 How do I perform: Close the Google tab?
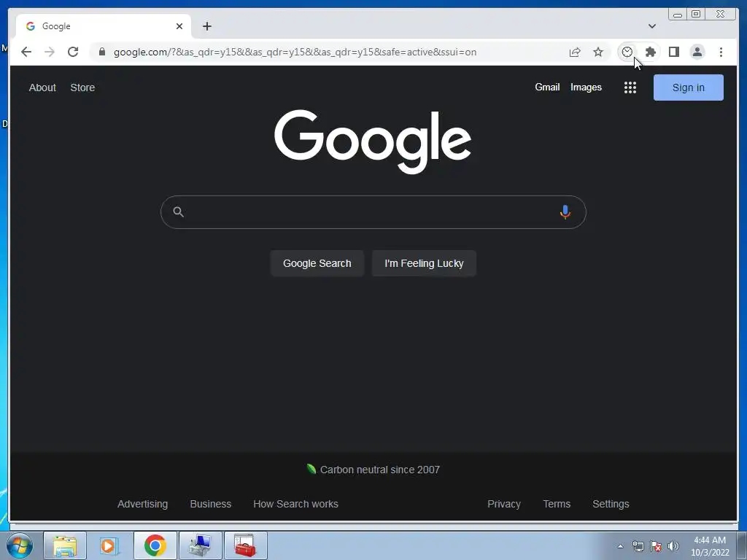coord(179,26)
